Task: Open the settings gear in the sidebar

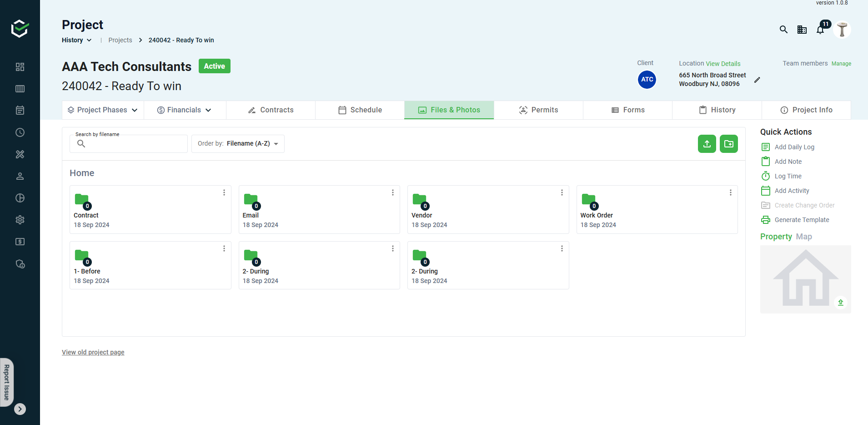Action: pyautogui.click(x=20, y=220)
